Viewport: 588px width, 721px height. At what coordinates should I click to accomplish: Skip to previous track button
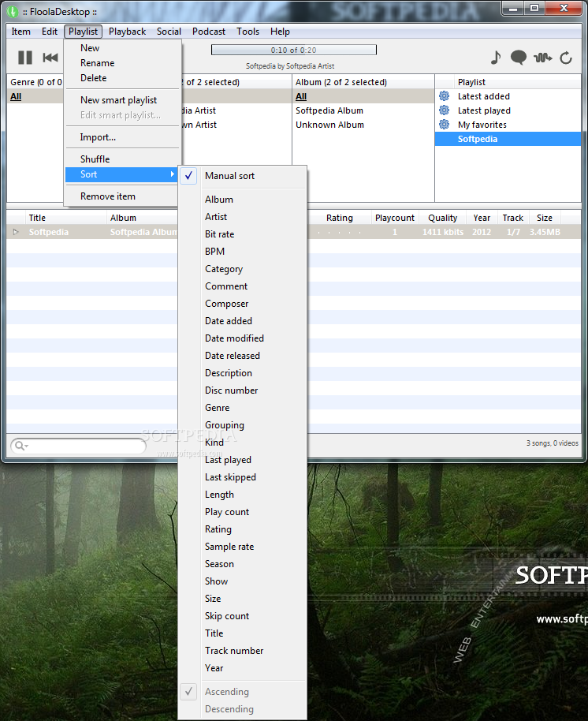[50, 58]
